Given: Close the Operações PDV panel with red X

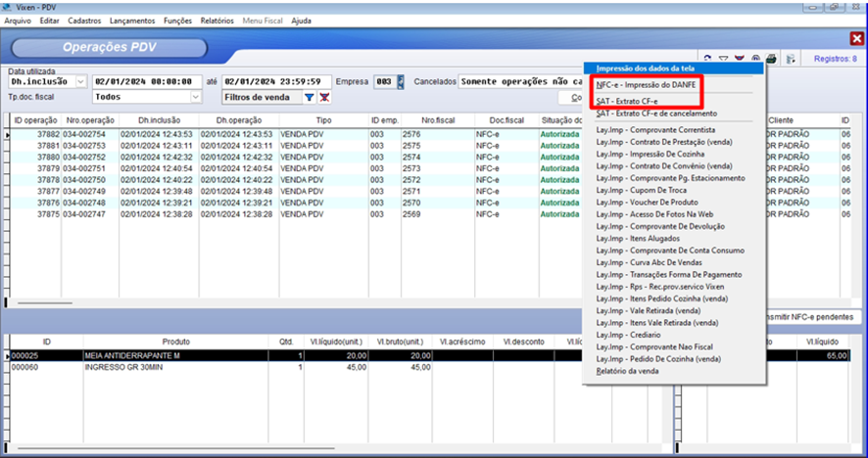Looking at the screenshot, I should coord(855,38).
